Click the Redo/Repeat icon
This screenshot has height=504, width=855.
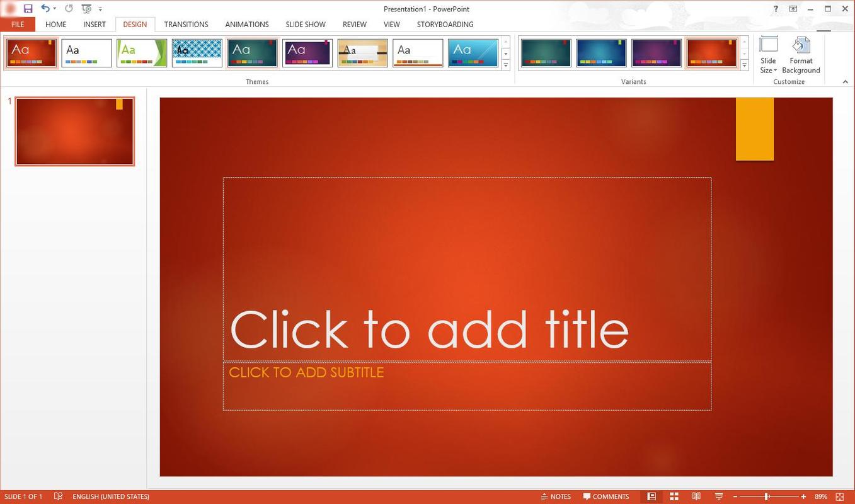pos(69,9)
